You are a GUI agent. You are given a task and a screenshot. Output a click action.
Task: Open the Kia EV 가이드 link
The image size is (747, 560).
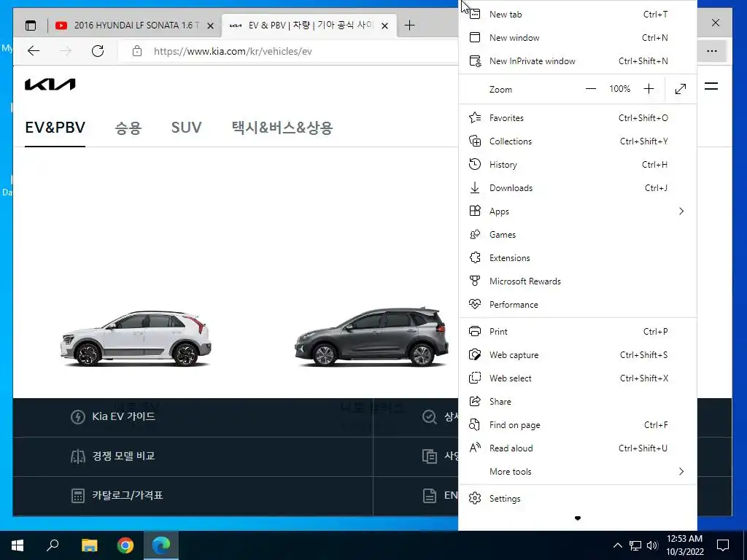[x=123, y=416]
